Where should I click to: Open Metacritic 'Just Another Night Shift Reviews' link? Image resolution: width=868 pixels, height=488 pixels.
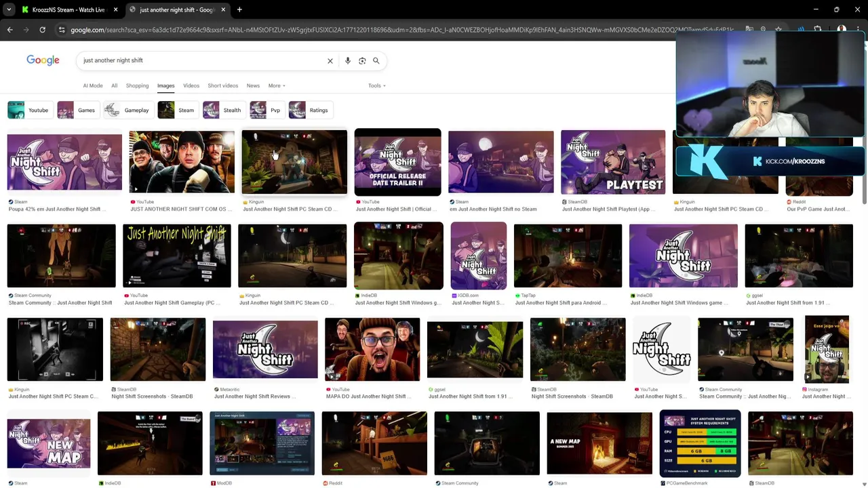pos(254,396)
